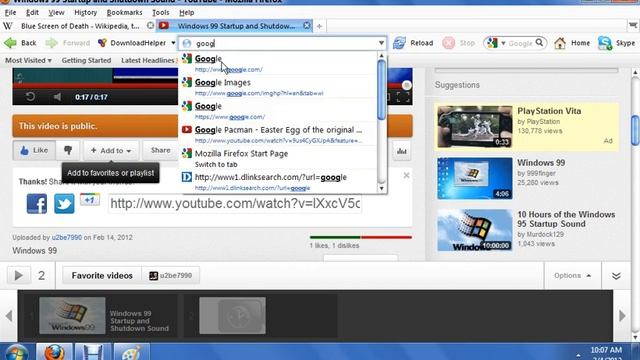Open the View menu
Screen dimensions: 640x360
56,13
